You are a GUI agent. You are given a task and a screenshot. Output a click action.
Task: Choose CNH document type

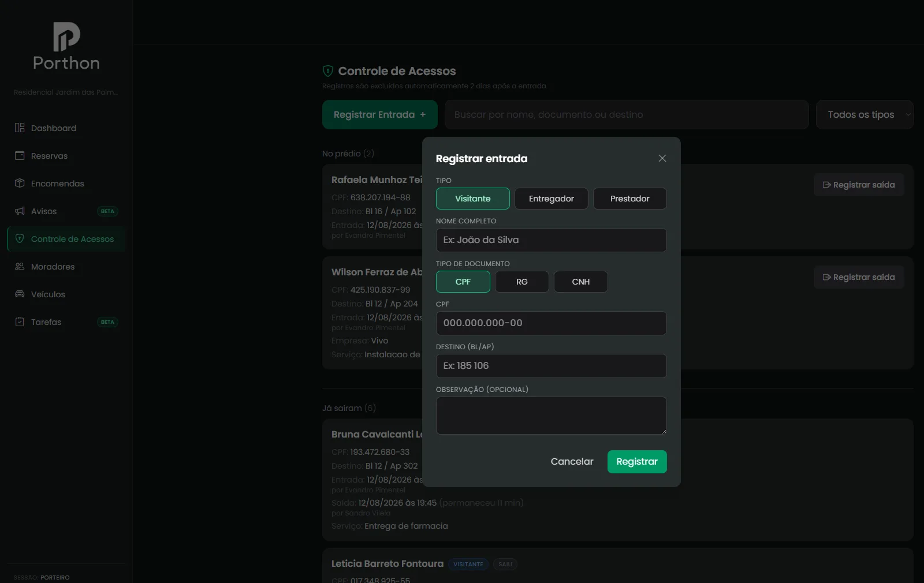pyautogui.click(x=581, y=282)
